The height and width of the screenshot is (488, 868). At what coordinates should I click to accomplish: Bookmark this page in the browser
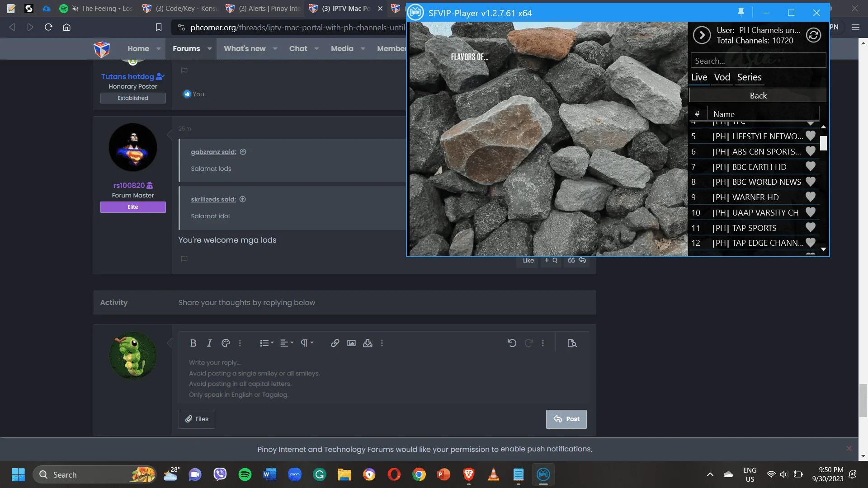point(159,27)
